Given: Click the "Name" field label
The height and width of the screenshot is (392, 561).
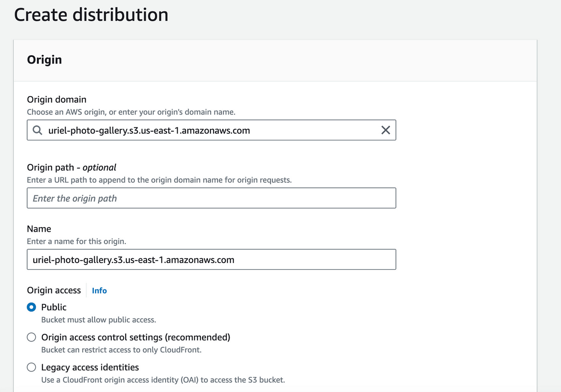Looking at the screenshot, I should (39, 229).
